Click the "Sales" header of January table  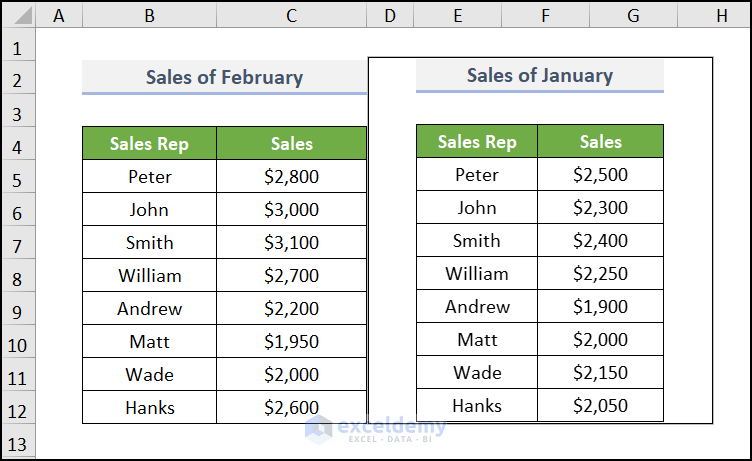600,141
